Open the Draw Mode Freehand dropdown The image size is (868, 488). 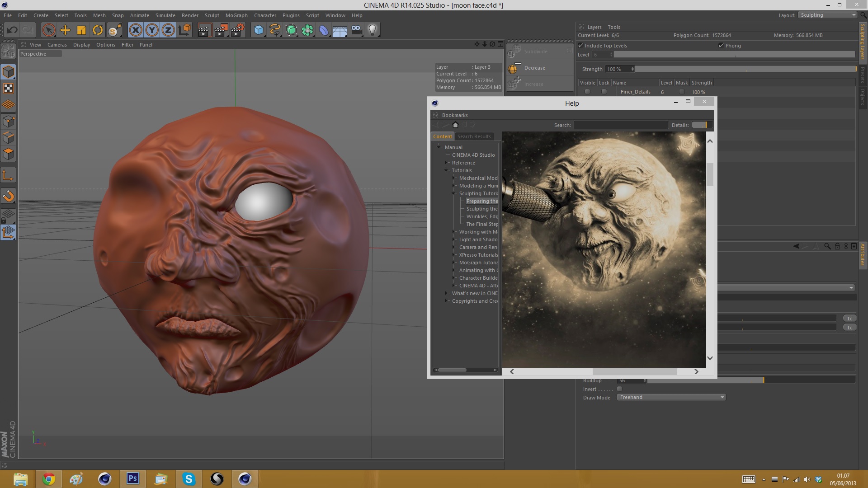(671, 398)
